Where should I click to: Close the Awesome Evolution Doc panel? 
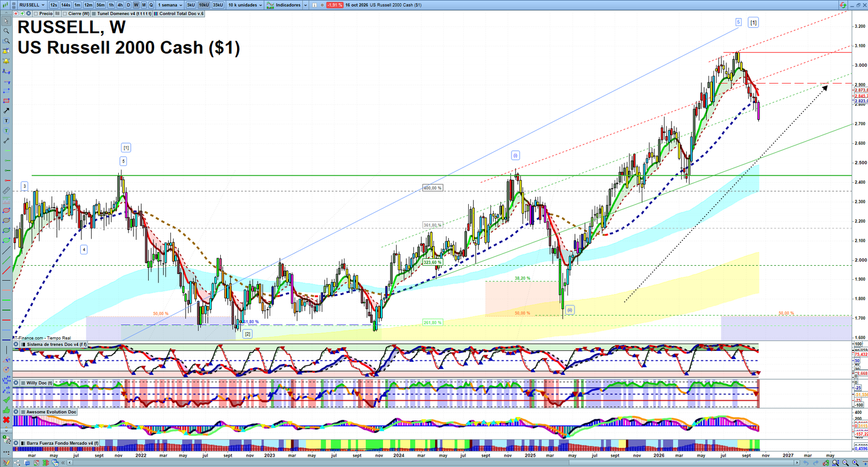(x=16, y=412)
